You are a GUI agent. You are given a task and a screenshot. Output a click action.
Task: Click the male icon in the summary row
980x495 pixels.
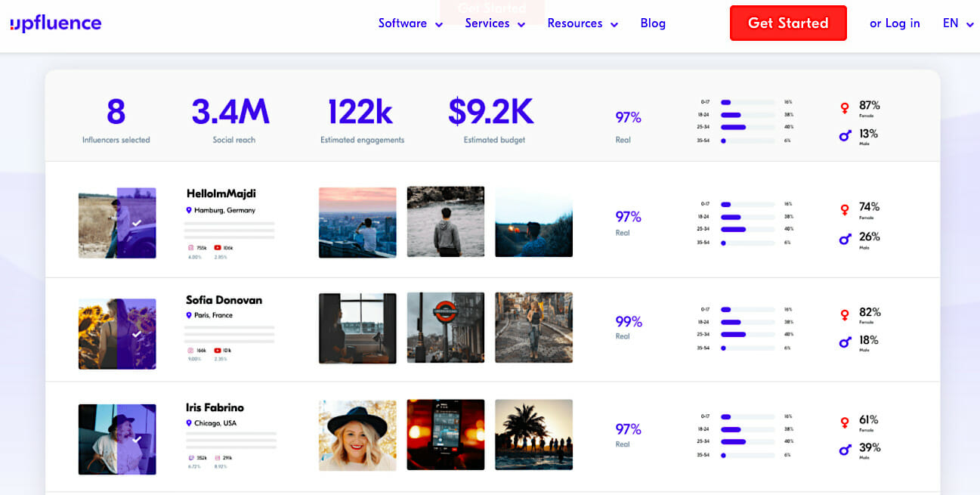845,136
